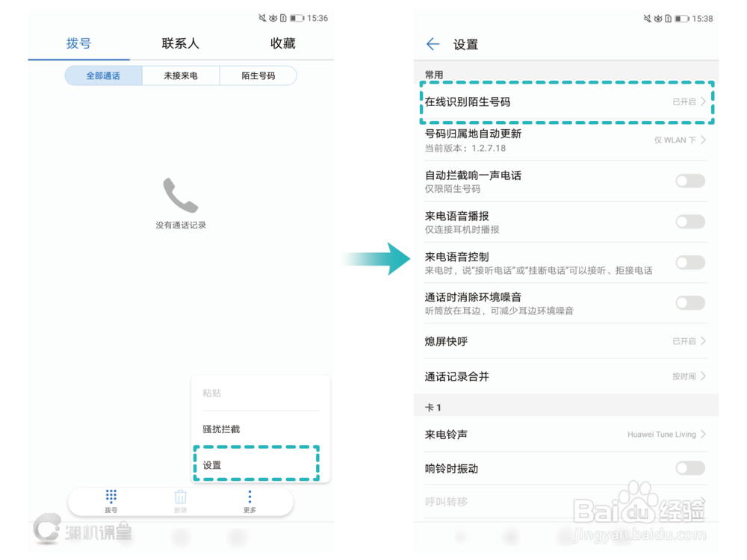
Task: Toggle noise cancellation during calls switch
Action: (x=690, y=303)
